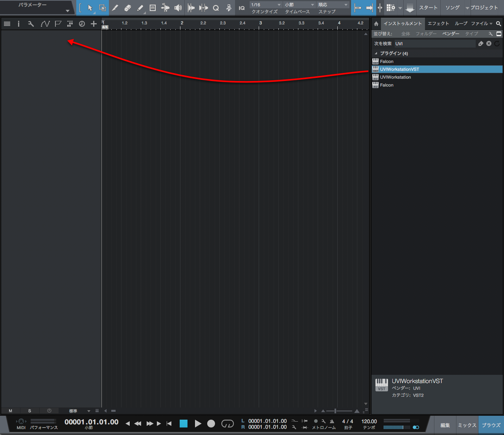Image resolution: width=504 pixels, height=435 pixels.
Task: Open the track list icon
Action: tap(7, 24)
